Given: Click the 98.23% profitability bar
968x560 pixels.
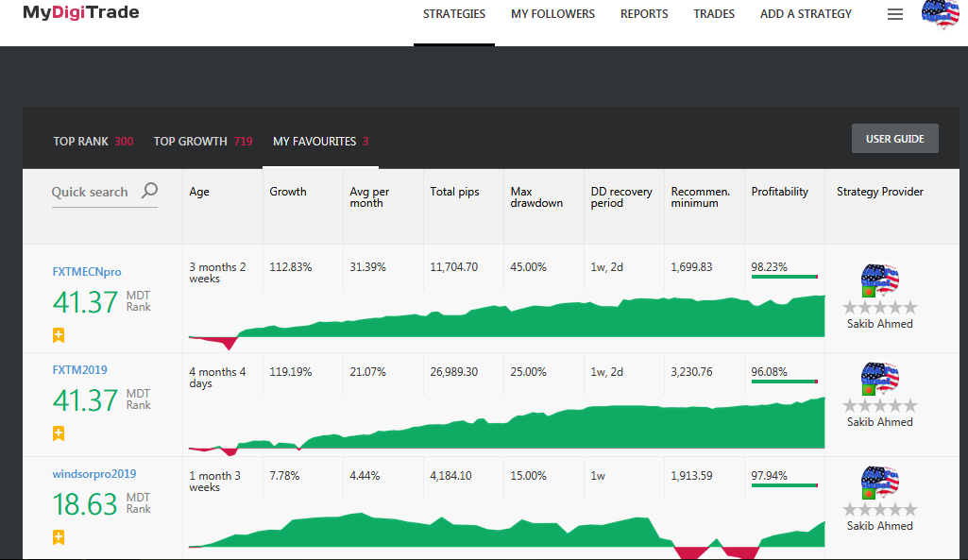Looking at the screenshot, I should pyautogui.click(x=785, y=277).
